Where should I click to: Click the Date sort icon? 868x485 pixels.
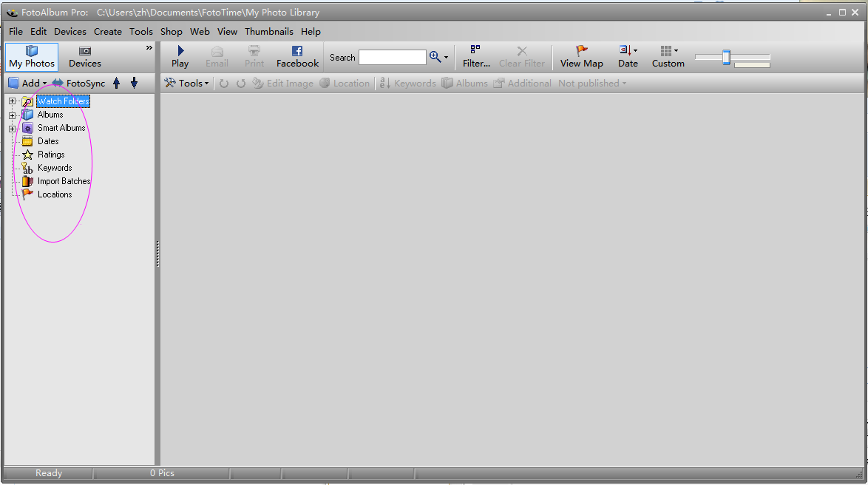pos(625,50)
